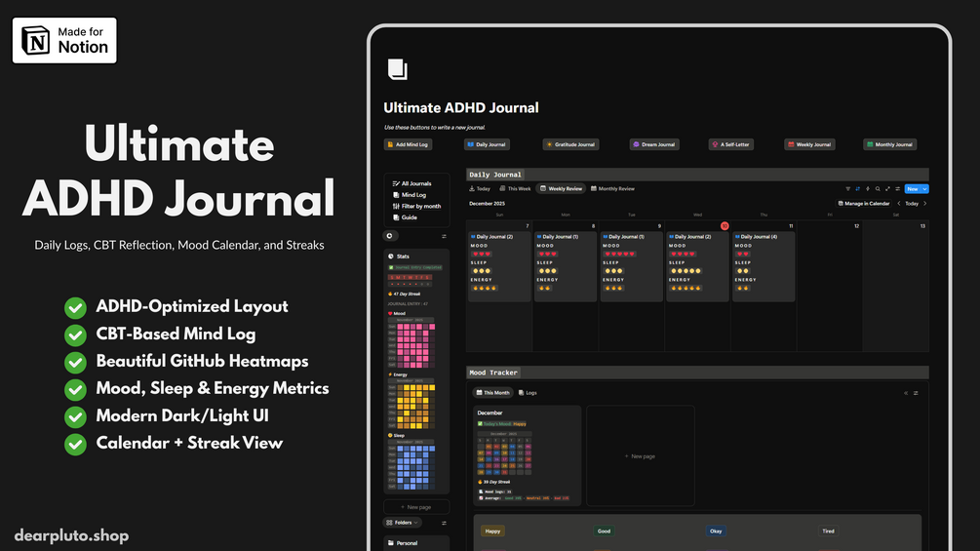Click the Manage in Calendar button

[x=864, y=204]
